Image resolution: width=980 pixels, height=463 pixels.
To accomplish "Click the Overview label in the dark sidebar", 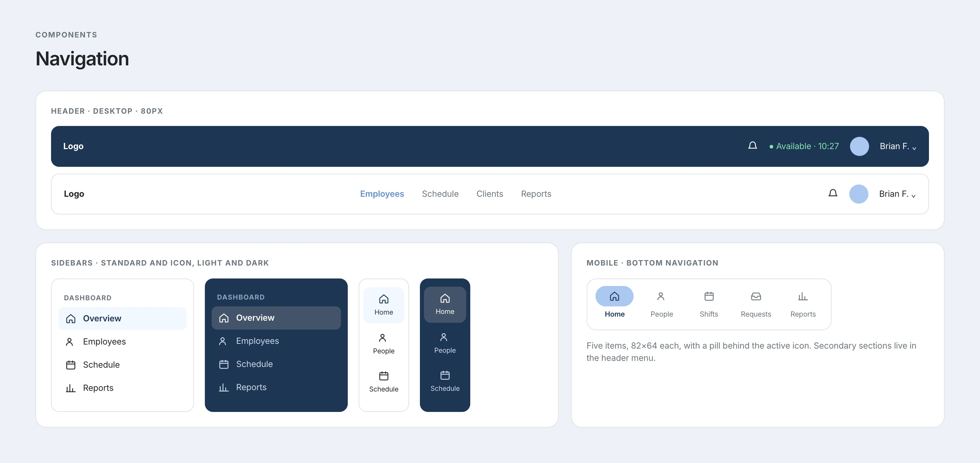I will 255,318.
